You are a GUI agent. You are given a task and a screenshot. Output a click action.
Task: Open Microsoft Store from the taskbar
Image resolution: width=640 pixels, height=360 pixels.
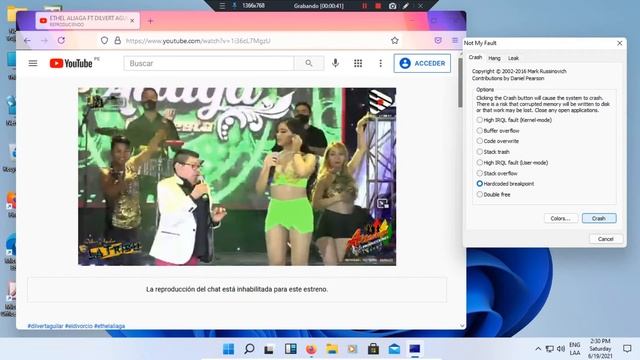(373, 349)
